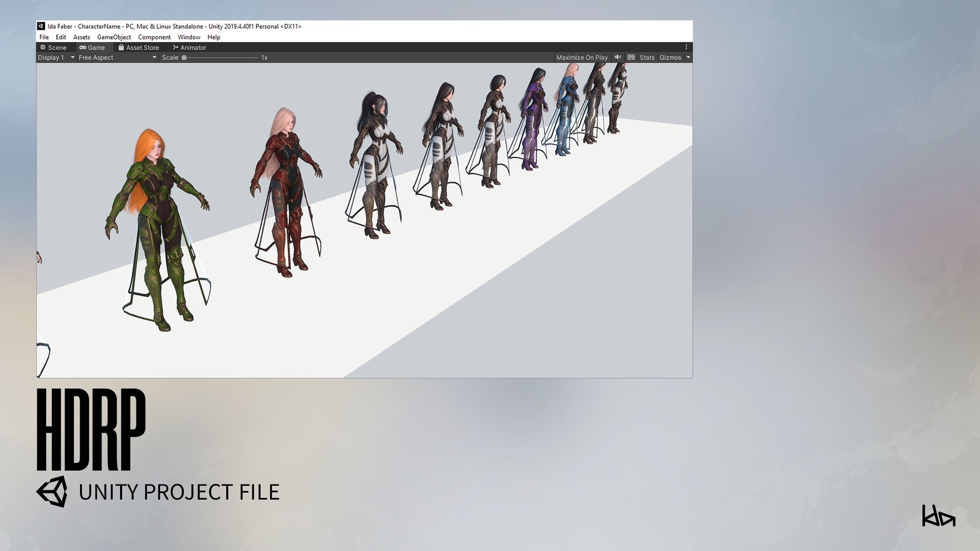980x551 pixels.
Task: Toggle Maximize On Play
Action: coord(581,58)
